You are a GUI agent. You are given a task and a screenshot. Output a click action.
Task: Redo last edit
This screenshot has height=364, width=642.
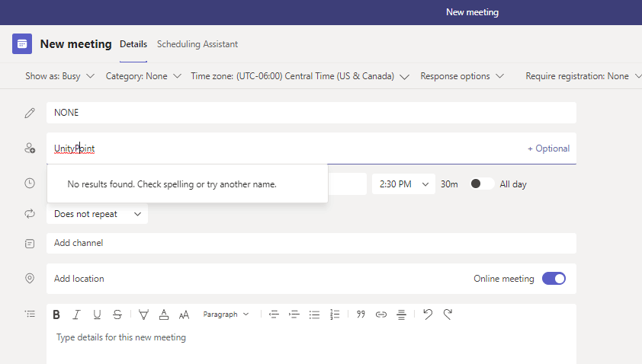[448, 314]
